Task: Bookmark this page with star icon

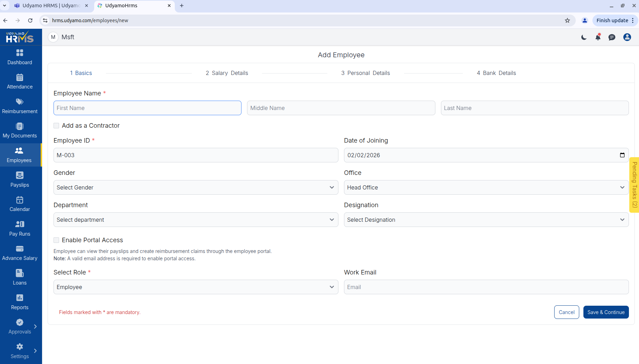Action: [x=567, y=20]
